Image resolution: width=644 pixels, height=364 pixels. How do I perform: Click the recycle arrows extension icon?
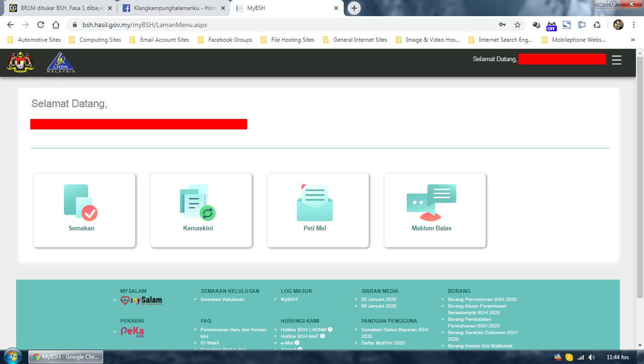point(597,25)
